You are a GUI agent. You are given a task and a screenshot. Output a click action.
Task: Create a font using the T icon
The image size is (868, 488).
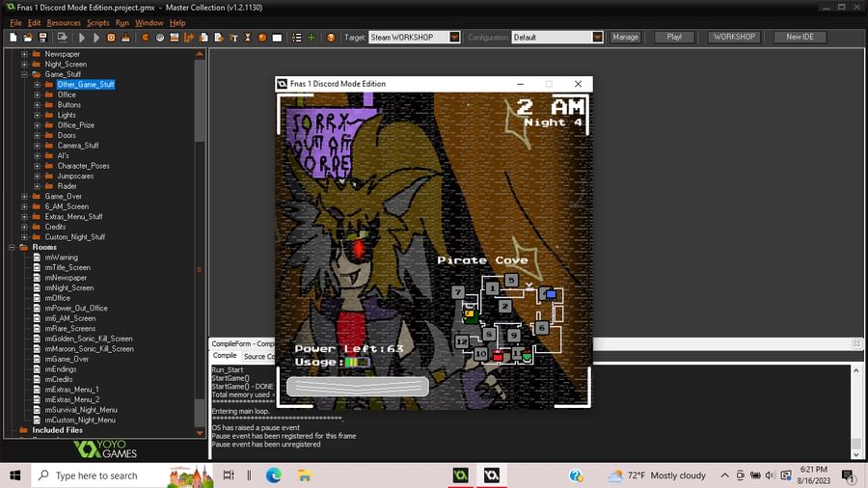tap(233, 38)
